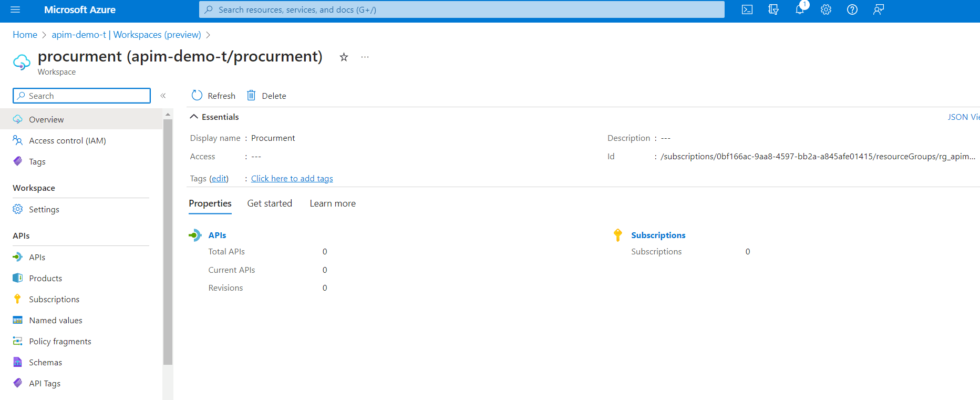Click the Overview cloud icon in the sidebar
980x400 pixels.
coord(18,119)
